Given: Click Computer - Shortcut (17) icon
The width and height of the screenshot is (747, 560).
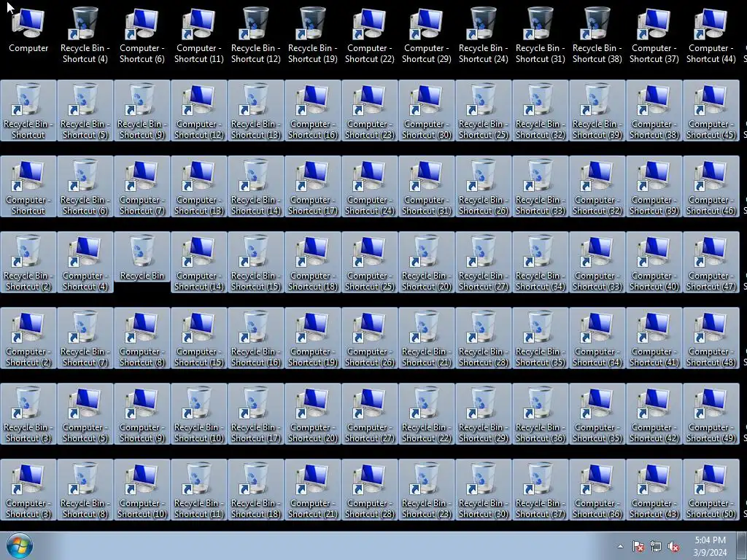Looking at the screenshot, I should (312, 186).
